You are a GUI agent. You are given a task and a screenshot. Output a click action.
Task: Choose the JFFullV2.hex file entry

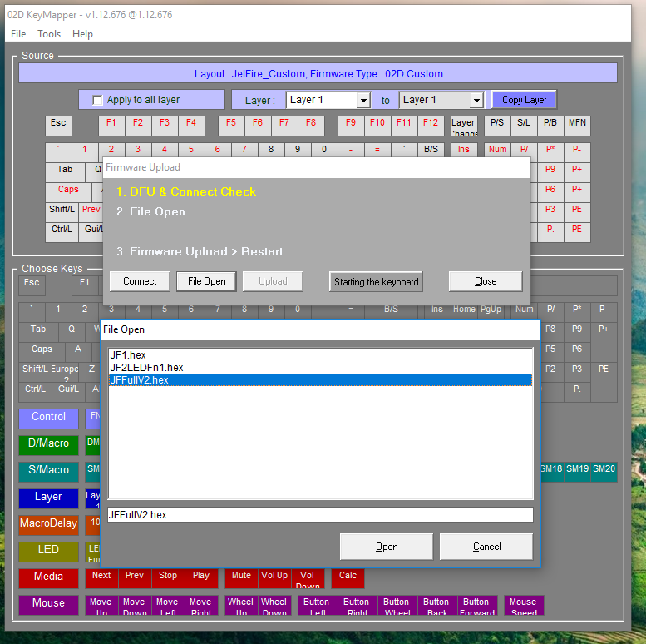(139, 380)
